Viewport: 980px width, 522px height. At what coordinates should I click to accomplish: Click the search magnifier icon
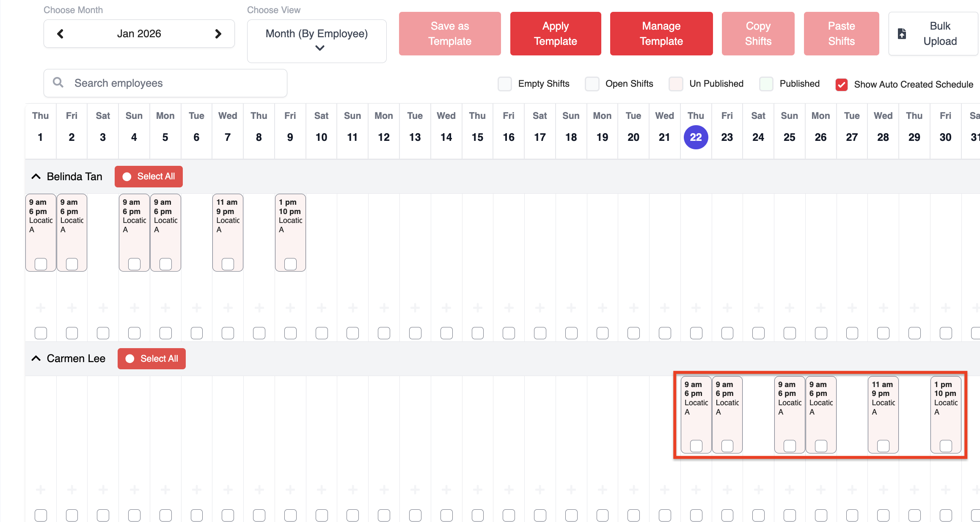(x=58, y=82)
